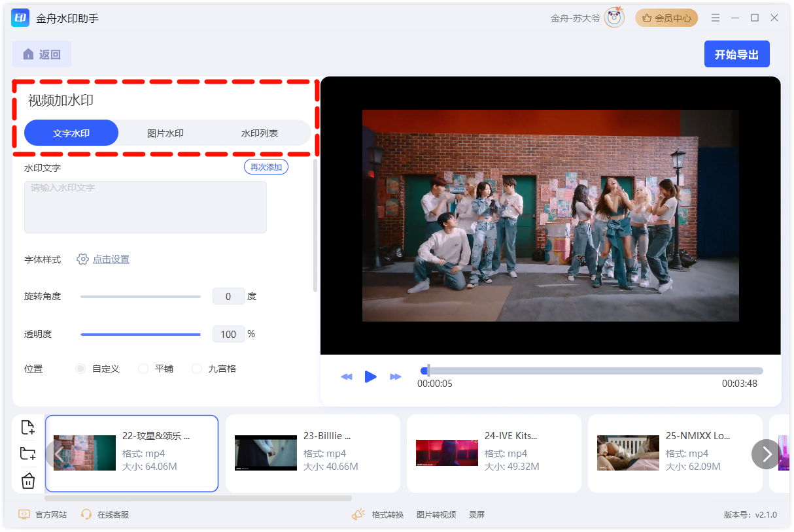This screenshot has width=794, height=532.
Task: Click the 再次添加 button
Action: point(266,167)
